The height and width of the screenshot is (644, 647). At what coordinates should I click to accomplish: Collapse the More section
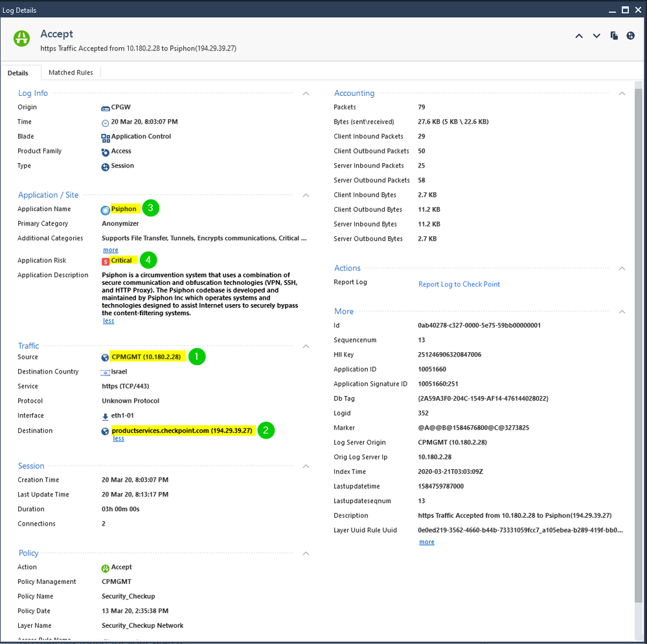[622, 312]
